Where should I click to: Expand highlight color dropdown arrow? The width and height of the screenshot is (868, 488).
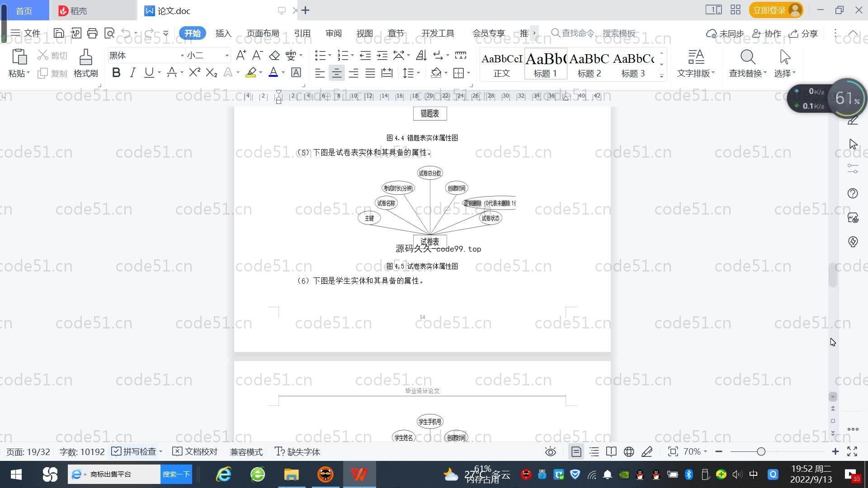tap(260, 73)
